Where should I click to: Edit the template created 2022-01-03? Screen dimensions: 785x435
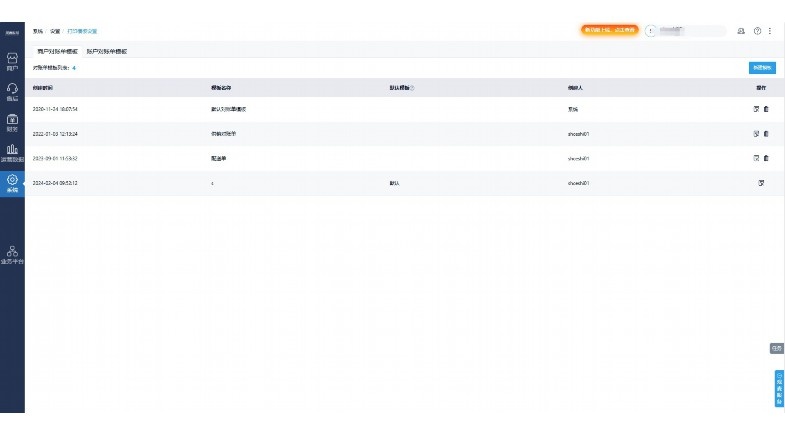756,134
